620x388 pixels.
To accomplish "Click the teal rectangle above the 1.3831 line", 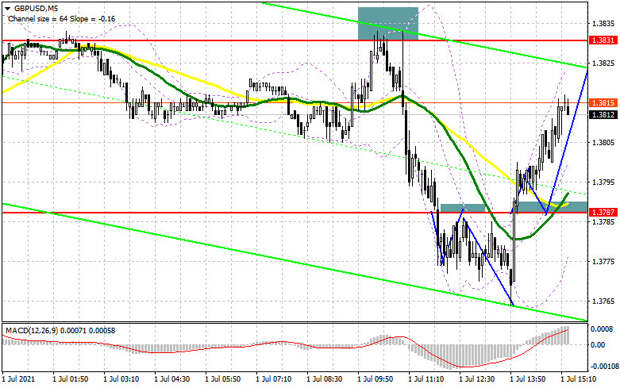I will [388, 23].
